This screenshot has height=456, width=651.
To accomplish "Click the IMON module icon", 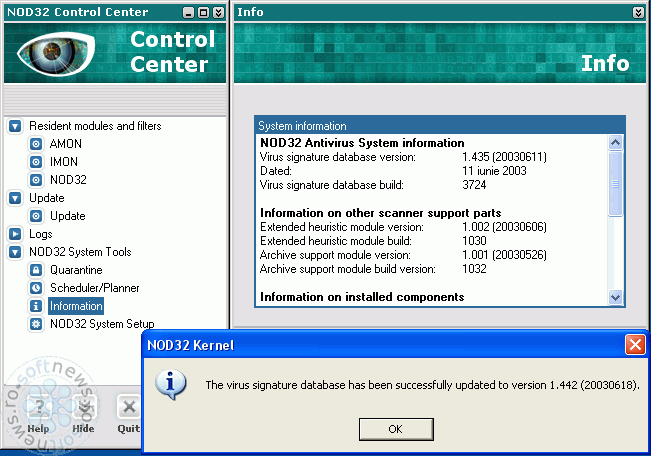I will (36, 162).
